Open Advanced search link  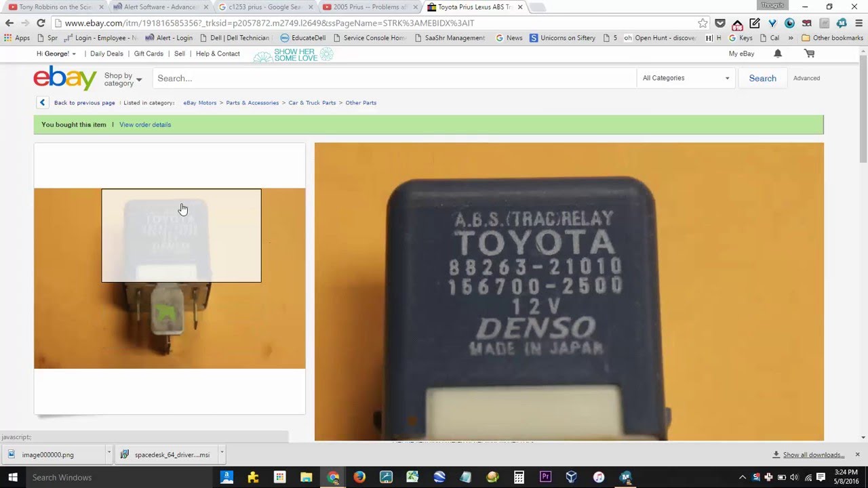(806, 78)
